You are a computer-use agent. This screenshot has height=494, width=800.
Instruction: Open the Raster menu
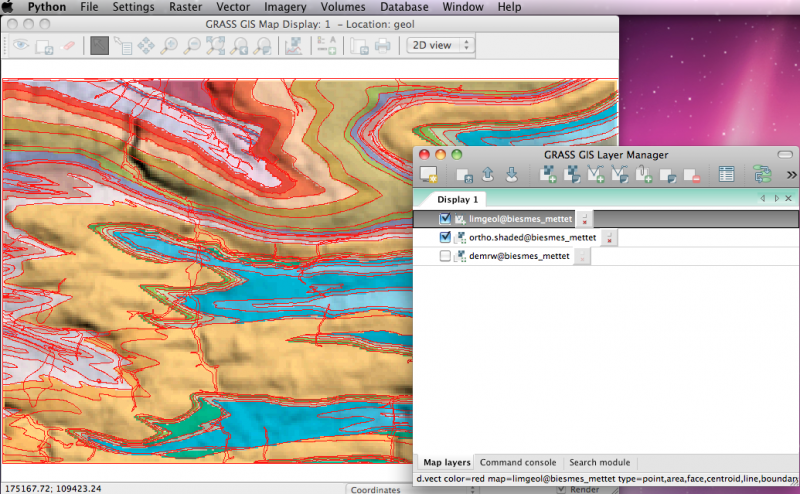pos(185,7)
